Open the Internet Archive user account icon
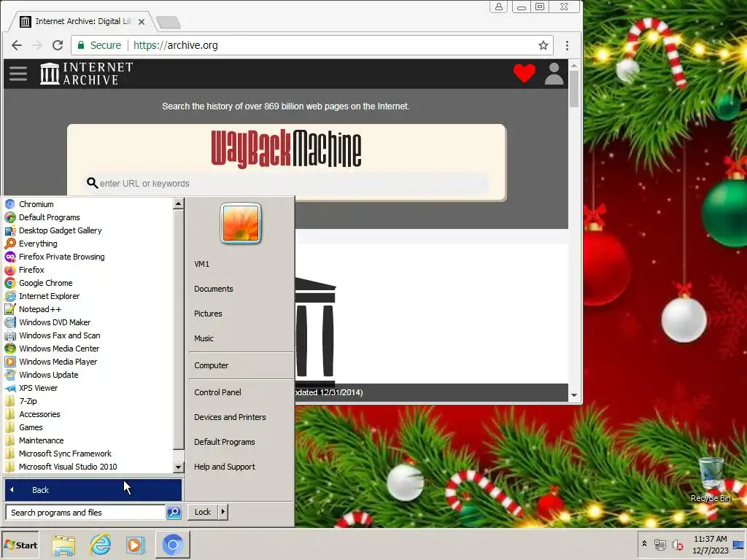The image size is (747, 560). point(554,74)
